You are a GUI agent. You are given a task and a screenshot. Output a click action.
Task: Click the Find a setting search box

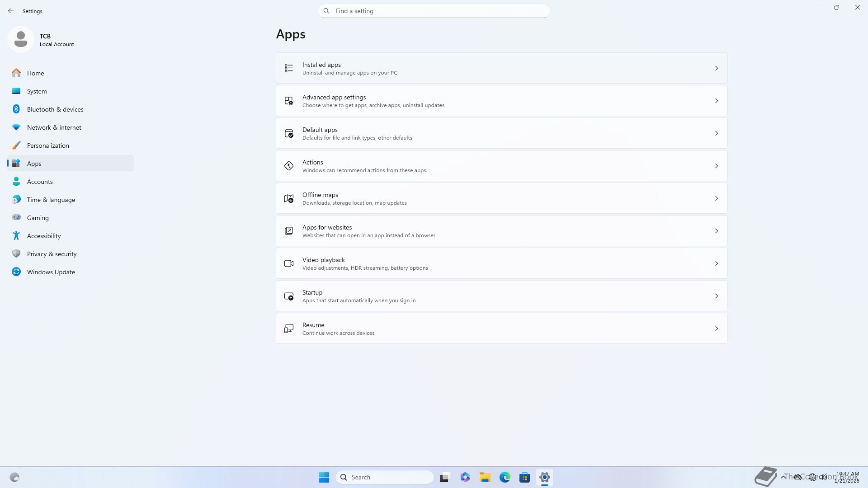pos(434,11)
